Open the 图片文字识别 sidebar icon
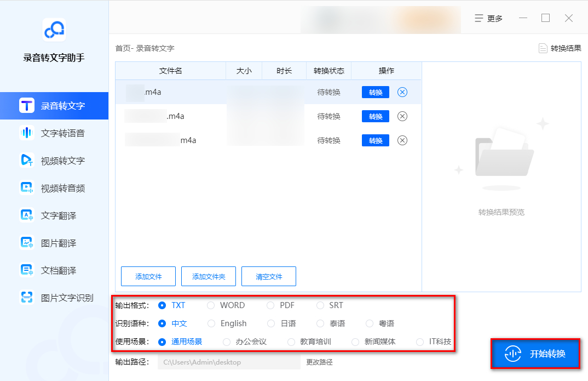Image resolution: width=588 pixels, height=381 pixels. tap(27, 298)
